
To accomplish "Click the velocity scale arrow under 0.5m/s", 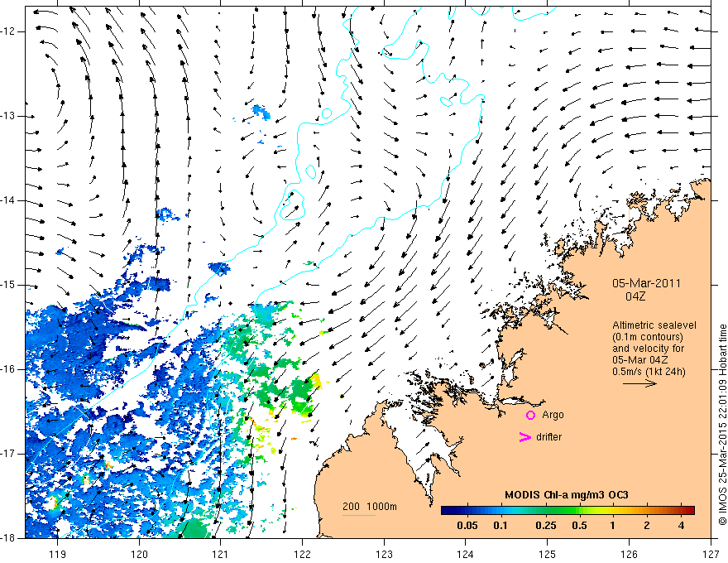I will click(x=639, y=383).
